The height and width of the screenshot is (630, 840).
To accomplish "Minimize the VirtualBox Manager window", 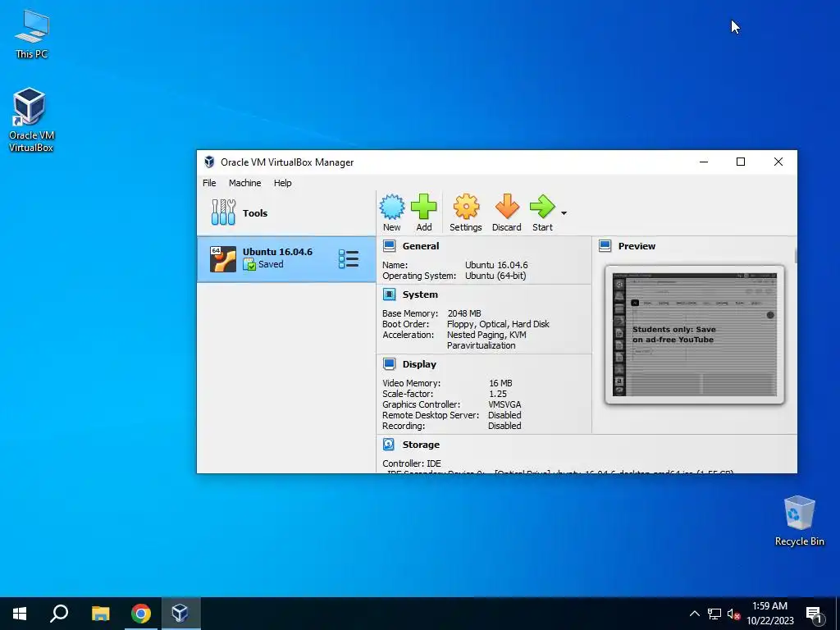I will pos(704,162).
